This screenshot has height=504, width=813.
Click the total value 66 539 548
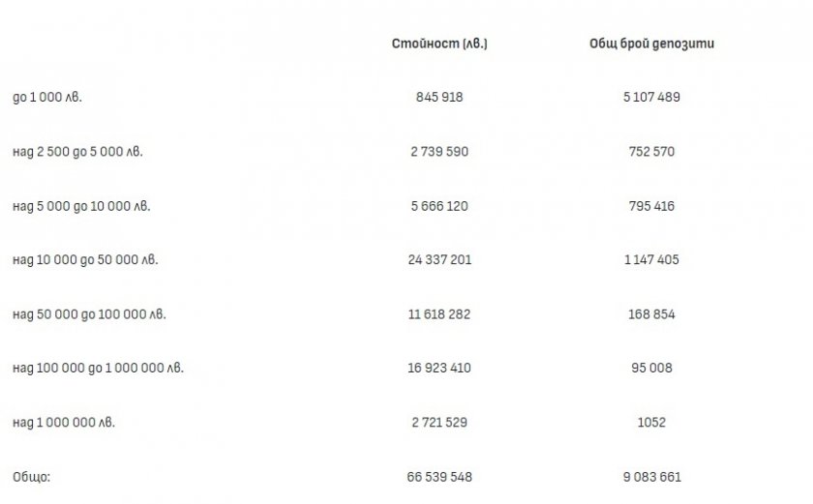439,477
